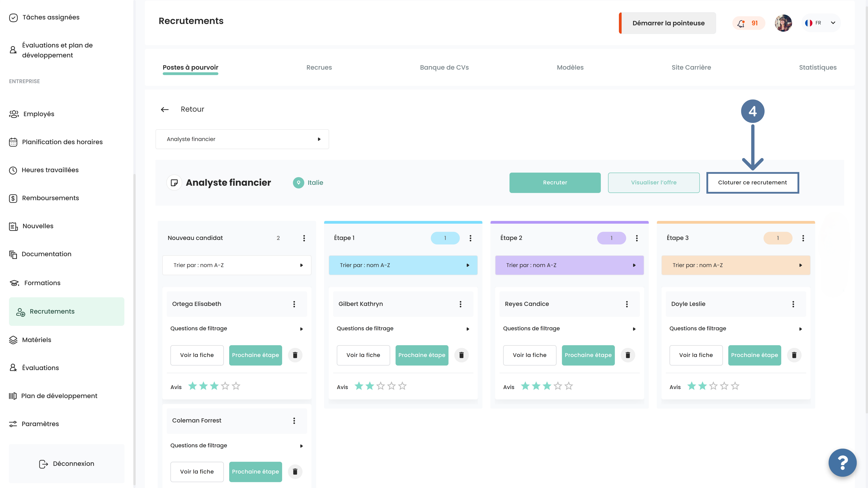Screen dimensions: 868x488
Task: Open Nouveau candidat column options menu
Action: pyautogui.click(x=304, y=238)
